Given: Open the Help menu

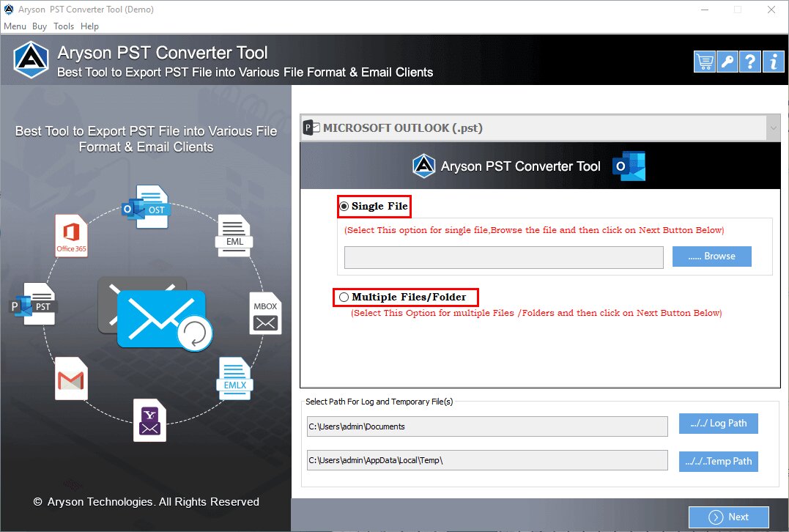Looking at the screenshot, I should (89, 26).
